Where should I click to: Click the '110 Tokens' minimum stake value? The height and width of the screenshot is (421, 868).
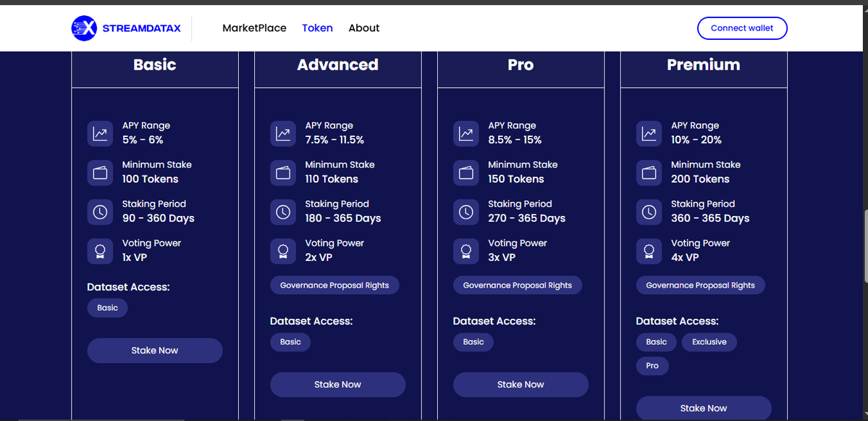point(332,180)
